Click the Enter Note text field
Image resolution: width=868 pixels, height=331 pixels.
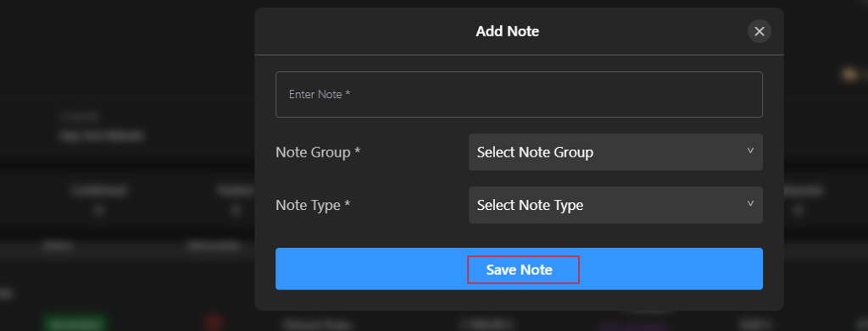(x=519, y=95)
